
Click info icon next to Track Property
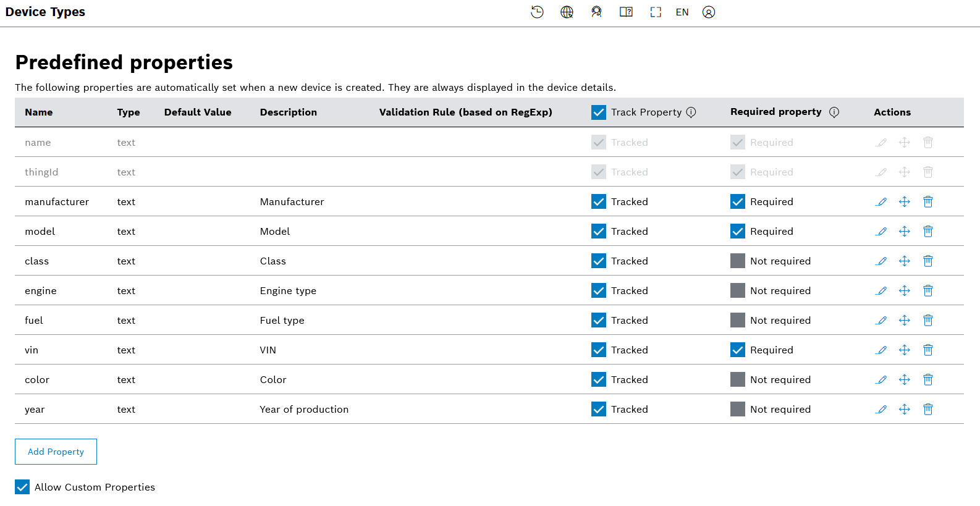[x=691, y=112]
